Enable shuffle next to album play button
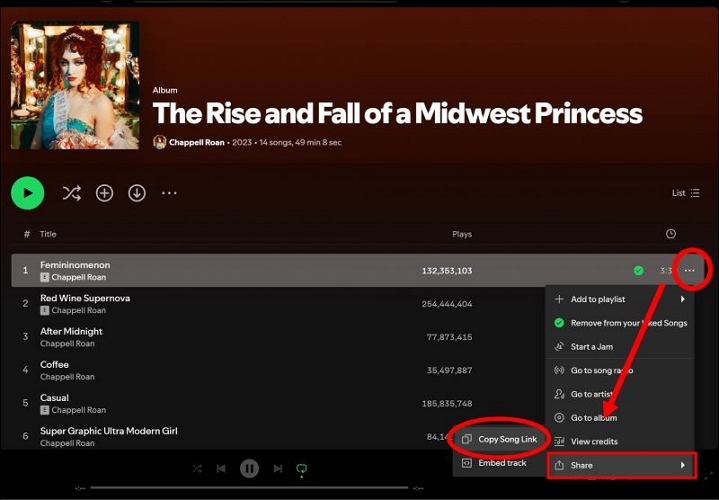Viewport: 719px width, 500px height. (72, 193)
